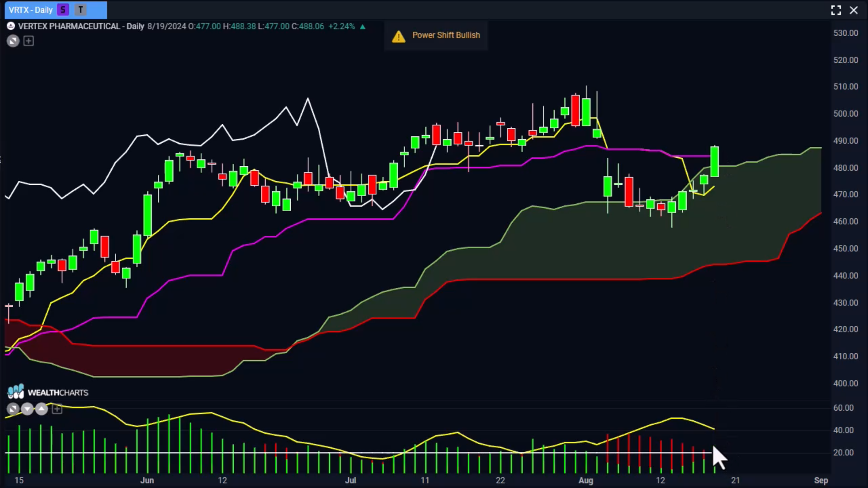This screenshot has height=488, width=868.
Task: Add an indicator to the lower pane
Action: [57, 409]
